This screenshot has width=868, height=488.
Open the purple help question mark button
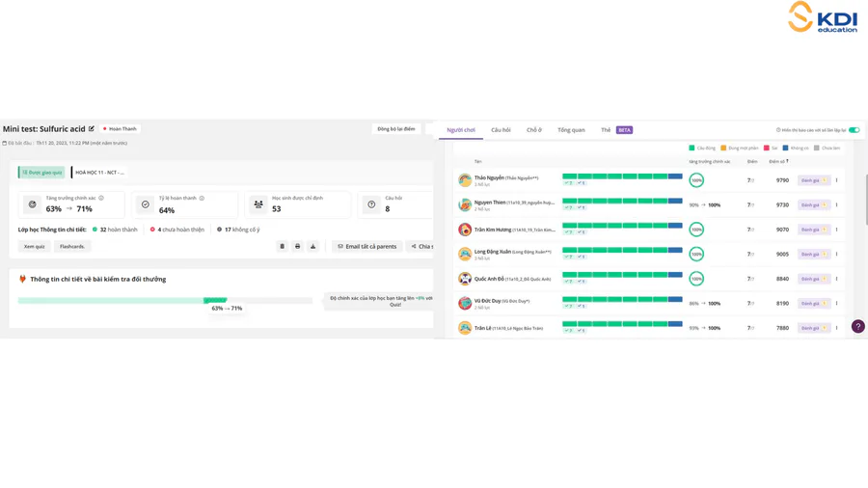[x=857, y=327]
